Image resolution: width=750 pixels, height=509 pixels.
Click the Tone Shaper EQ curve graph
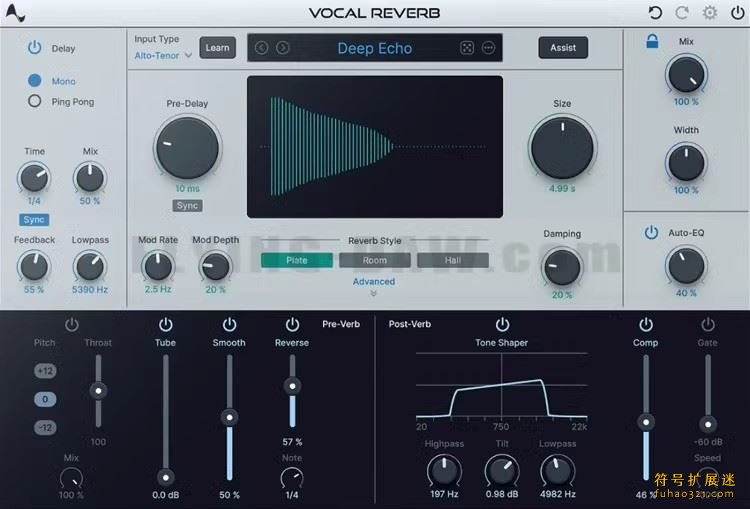(x=501, y=386)
